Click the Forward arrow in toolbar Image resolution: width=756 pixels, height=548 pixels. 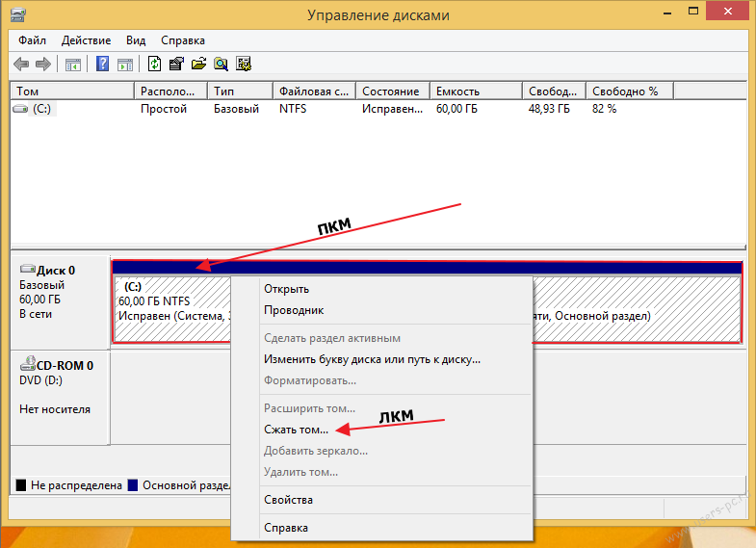tap(42, 65)
